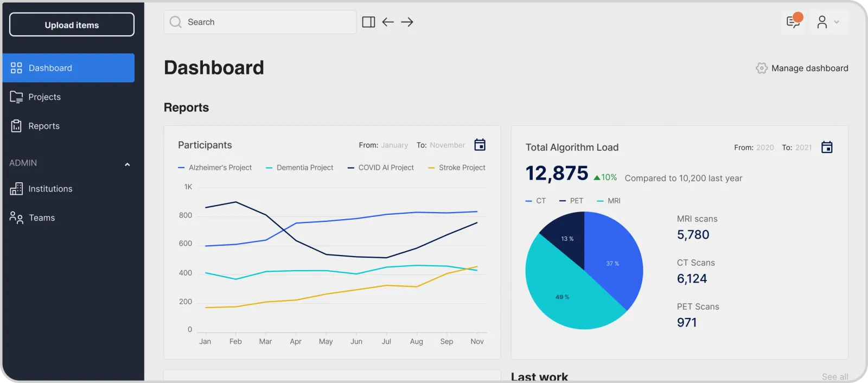Change the Participants From month January
868x383 pixels.
[394, 145]
